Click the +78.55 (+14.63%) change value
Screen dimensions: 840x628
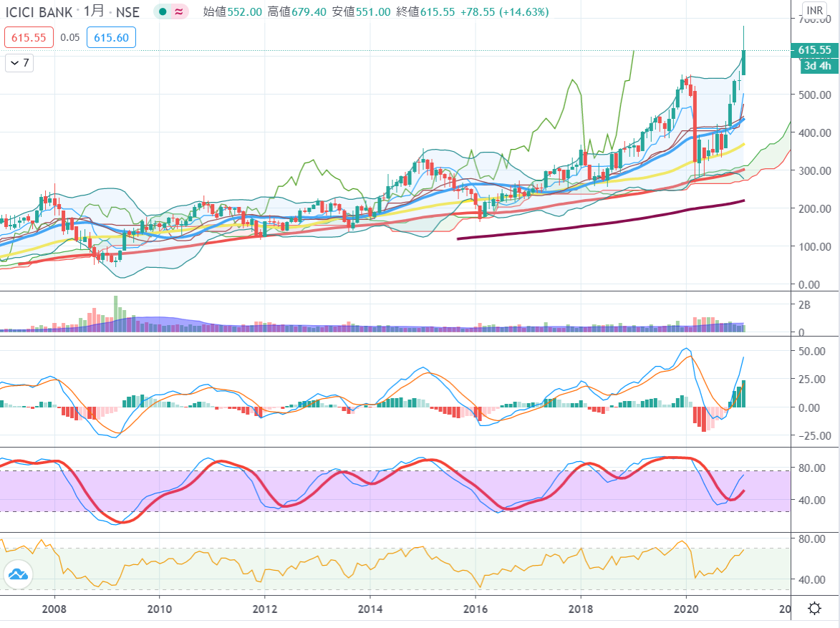pyautogui.click(x=505, y=11)
